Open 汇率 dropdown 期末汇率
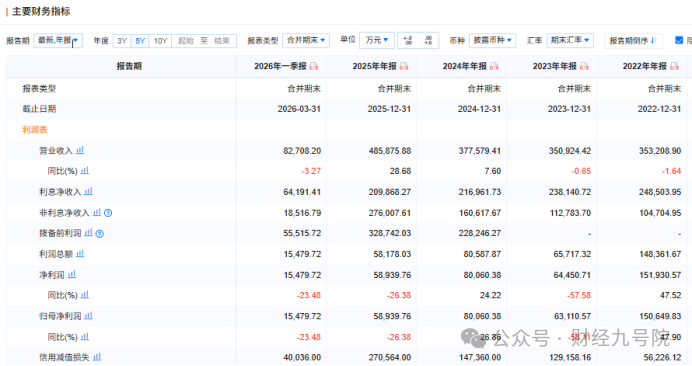 click(x=570, y=40)
